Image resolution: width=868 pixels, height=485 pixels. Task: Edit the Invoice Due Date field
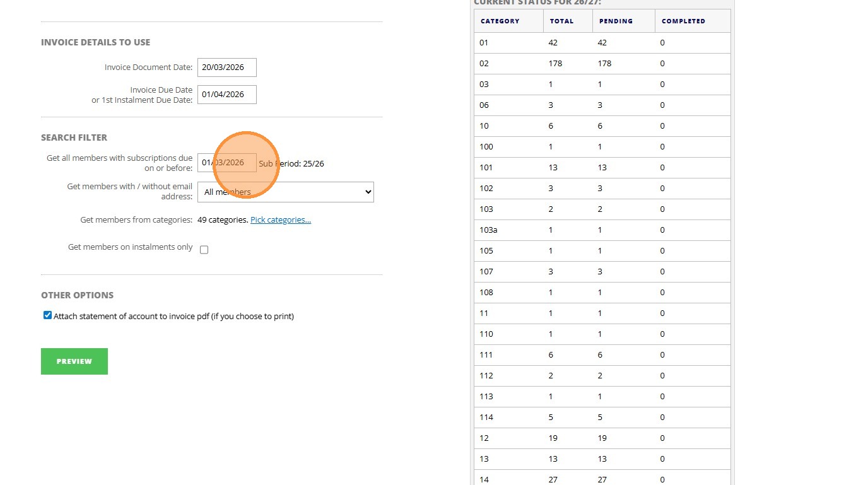(x=226, y=95)
